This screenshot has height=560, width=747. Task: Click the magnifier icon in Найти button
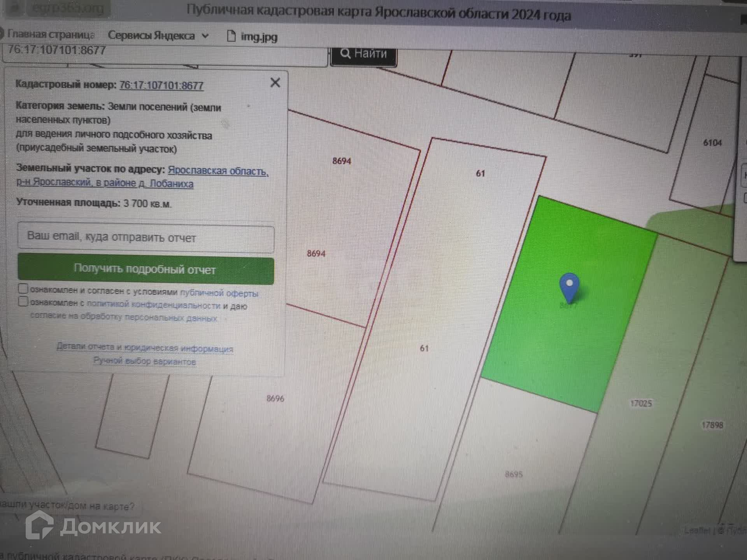pos(345,53)
